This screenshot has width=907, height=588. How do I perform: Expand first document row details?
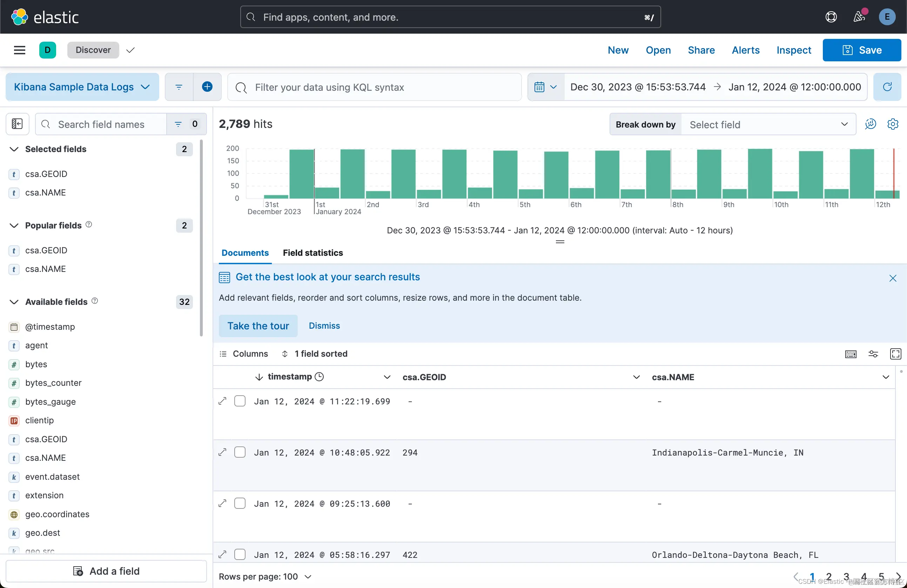coord(223,401)
